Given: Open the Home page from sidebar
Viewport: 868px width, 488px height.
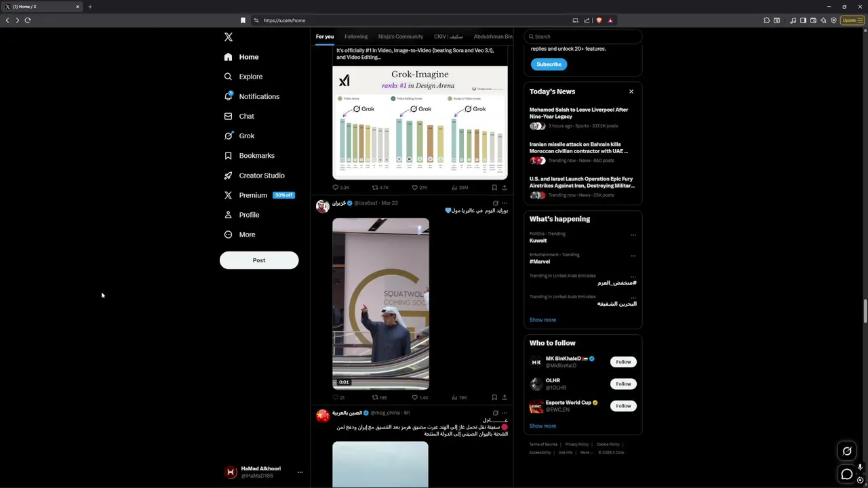Looking at the screenshot, I should coord(241,57).
